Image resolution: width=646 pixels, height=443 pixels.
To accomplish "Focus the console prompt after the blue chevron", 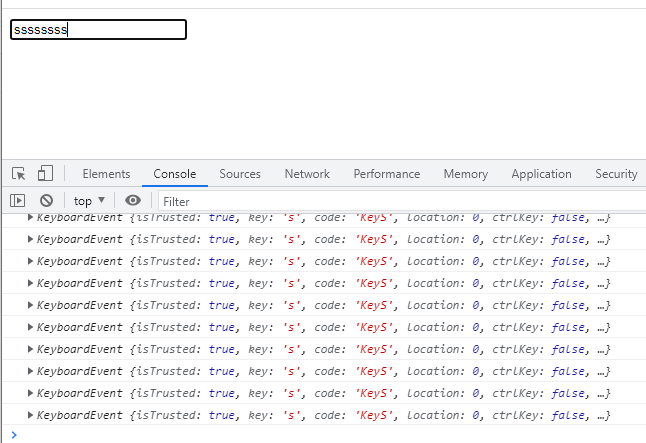I will tap(332, 434).
